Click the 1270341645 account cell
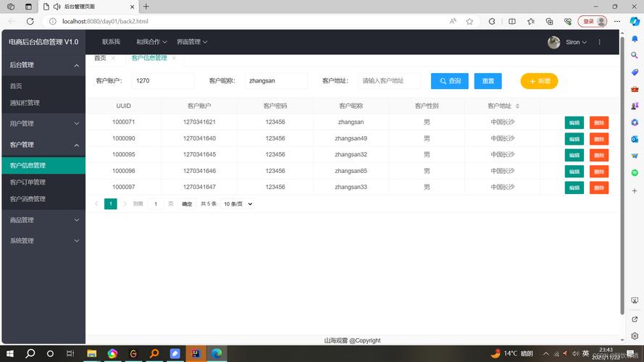Screen dimensions: 644x362 point(199,155)
